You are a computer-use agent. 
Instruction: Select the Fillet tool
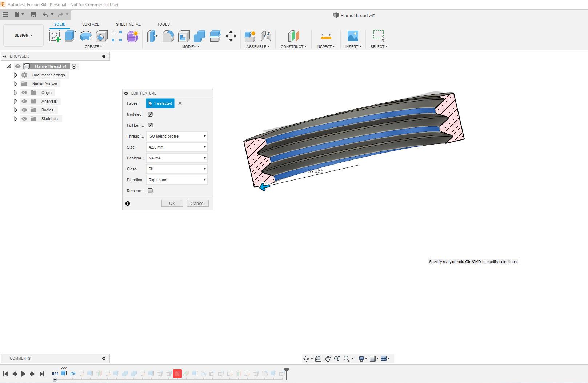[x=168, y=36]
